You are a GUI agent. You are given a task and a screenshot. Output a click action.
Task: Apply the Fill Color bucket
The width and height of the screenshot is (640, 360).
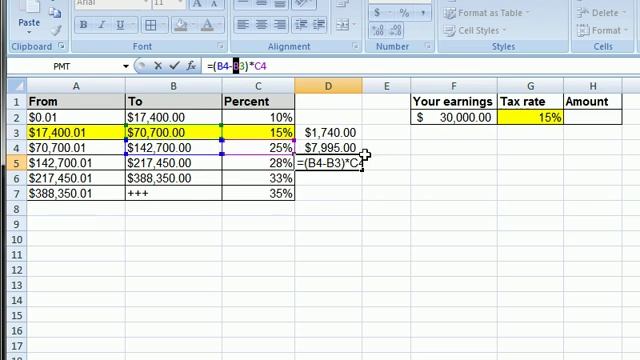click(180, 25)
